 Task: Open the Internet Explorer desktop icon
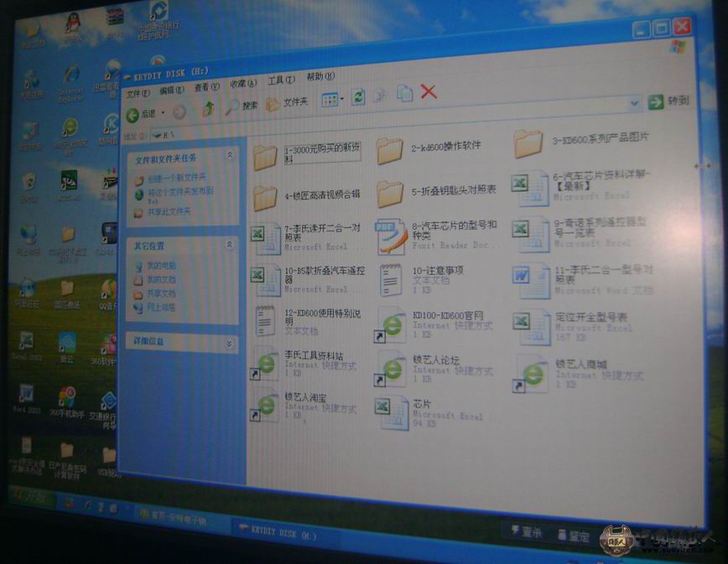pyautogui.click(x=70, y=84)
